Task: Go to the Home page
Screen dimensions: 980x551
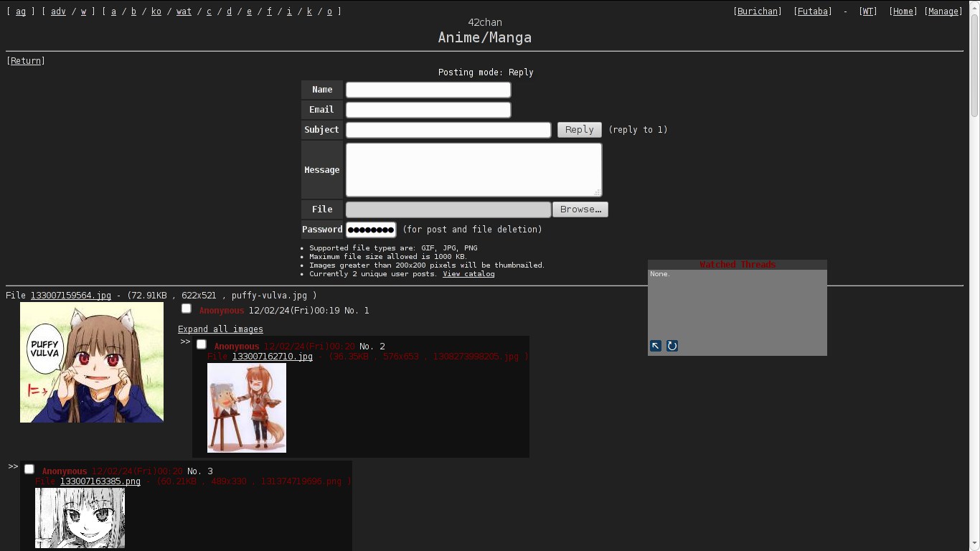Action: 903,11
